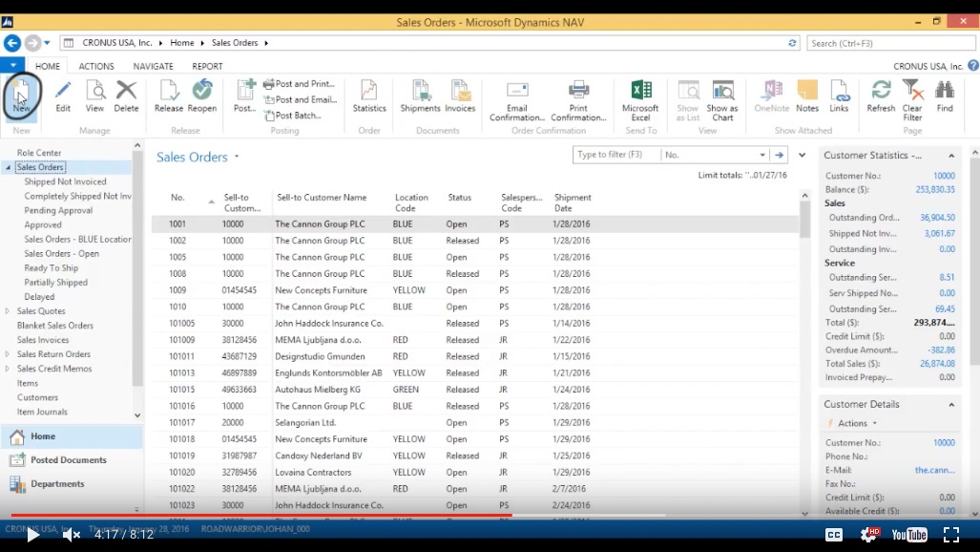This screenshot has height=552, width=980.
Task: Apply filter with the arrow button
Action: [779, 155]
